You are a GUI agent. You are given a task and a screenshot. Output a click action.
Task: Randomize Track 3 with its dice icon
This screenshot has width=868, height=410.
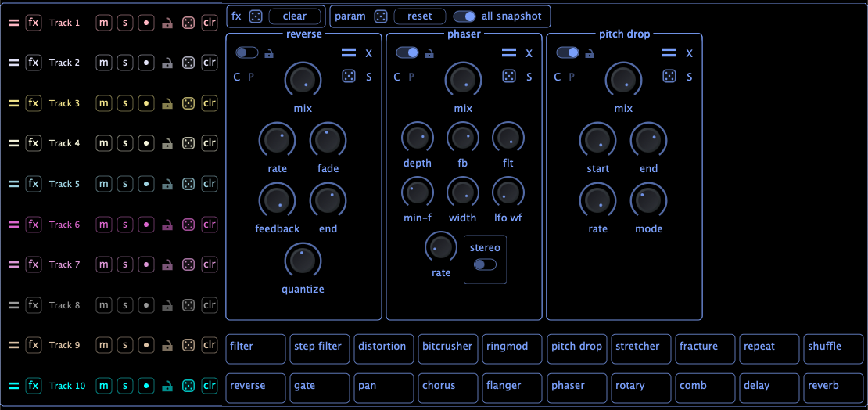[x=188, y=103]
